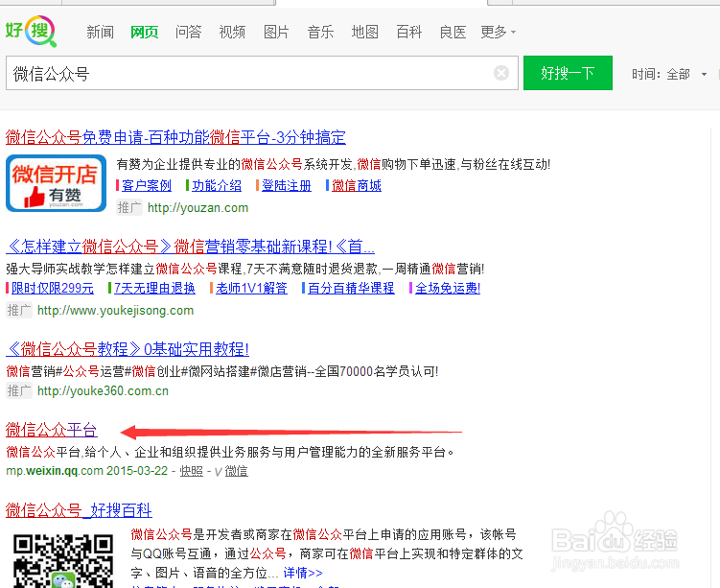Select the 地图 tab

(x=364, y=32)
